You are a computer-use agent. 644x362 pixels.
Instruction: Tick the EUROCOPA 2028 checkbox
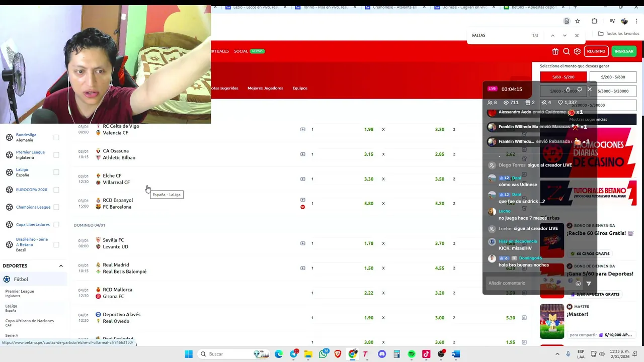point(56,190)
